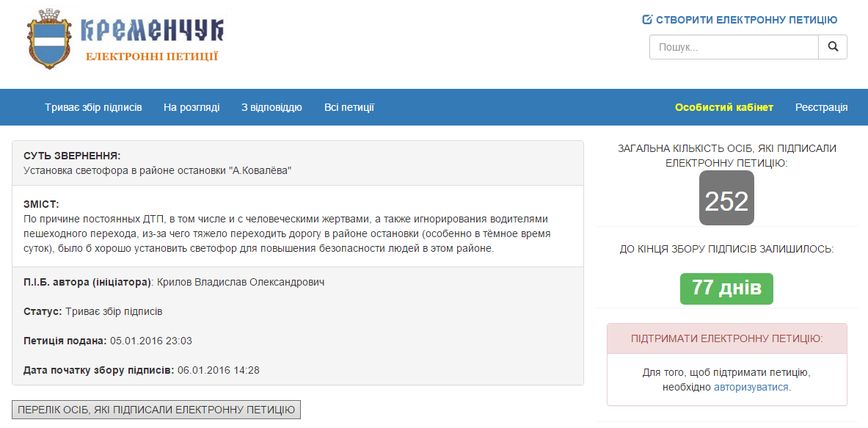Click the search magnifying glass button
This screenshot has width=868, height=428.
[833, 46]
